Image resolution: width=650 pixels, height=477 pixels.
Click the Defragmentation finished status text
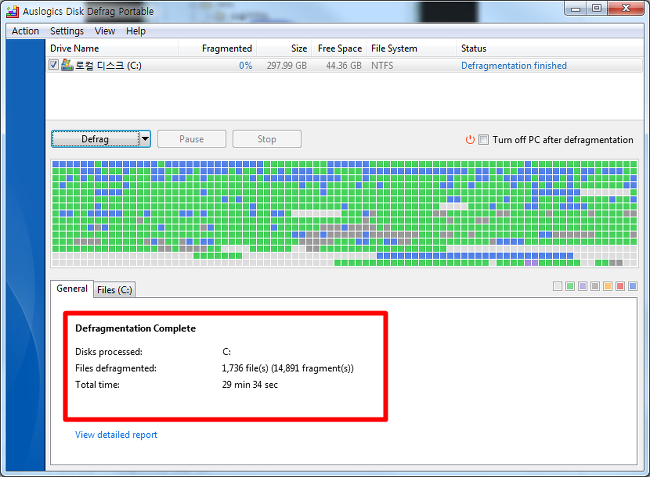(514, 65)
